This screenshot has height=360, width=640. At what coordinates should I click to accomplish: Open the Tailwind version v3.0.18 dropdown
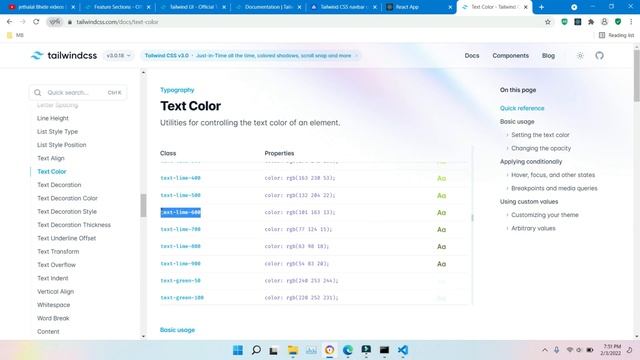118,56
